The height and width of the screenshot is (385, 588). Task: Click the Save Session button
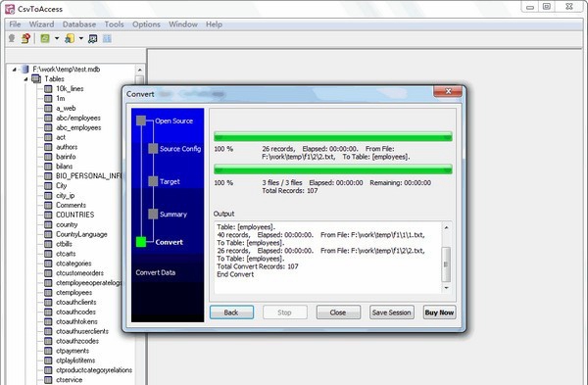(392, 313)
